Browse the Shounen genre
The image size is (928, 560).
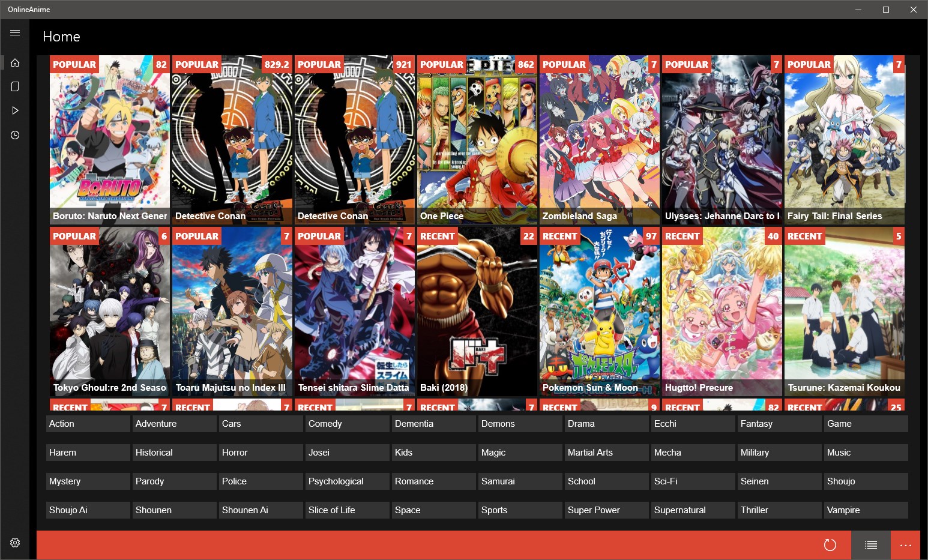pos(175,510)
